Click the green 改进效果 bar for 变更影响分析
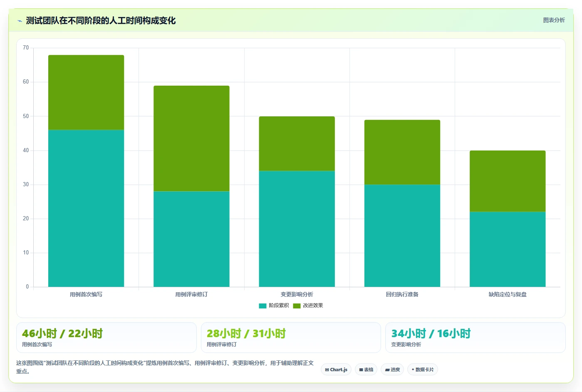Screen dimensions: 582x392 click(297, 143)
